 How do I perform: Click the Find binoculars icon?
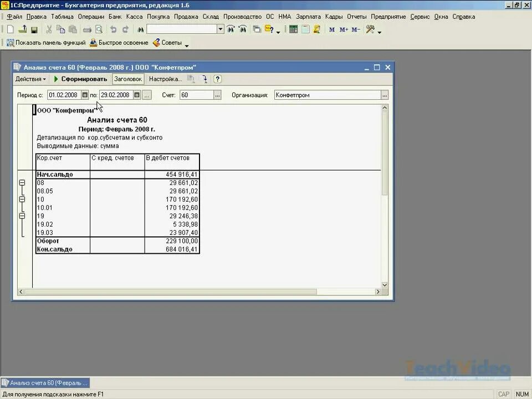[x=140, y=30]
